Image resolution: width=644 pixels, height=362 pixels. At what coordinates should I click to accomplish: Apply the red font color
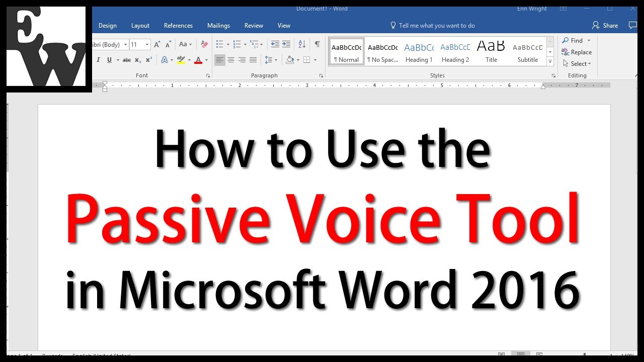(x=198, y=60)
